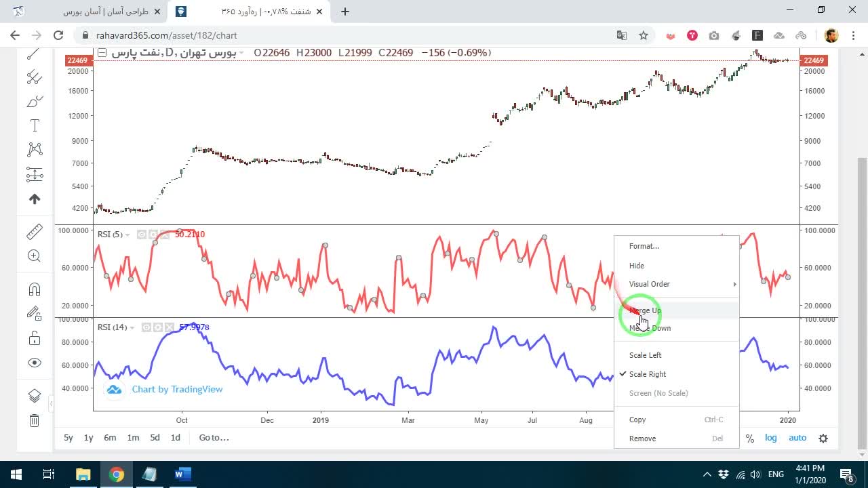Open Microsoft Word from taskbar

[182, 474]
